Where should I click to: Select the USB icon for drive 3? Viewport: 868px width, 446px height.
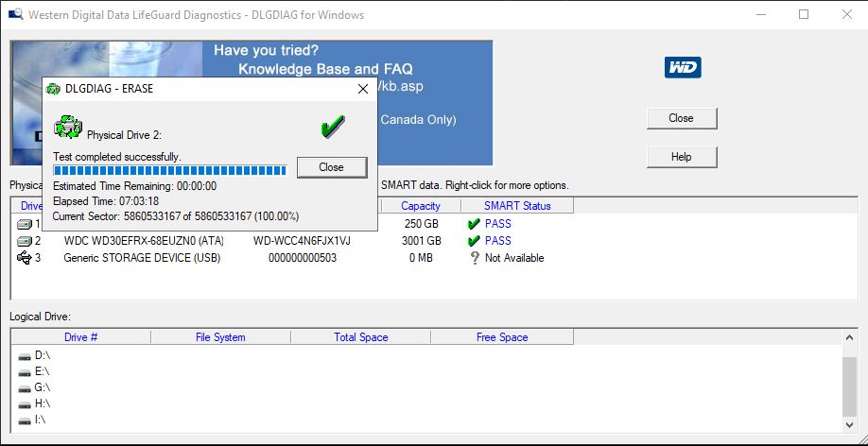[x=26, y=258]
